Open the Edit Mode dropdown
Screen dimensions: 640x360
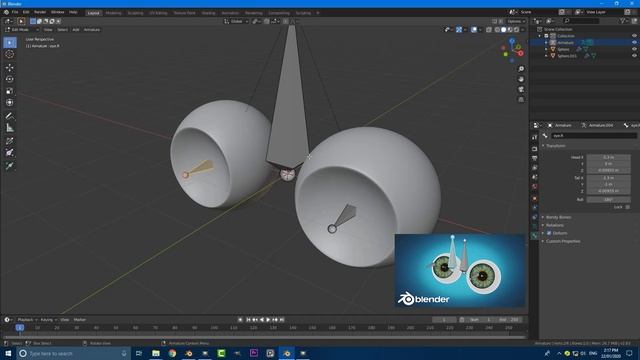(x=22, y=30)
